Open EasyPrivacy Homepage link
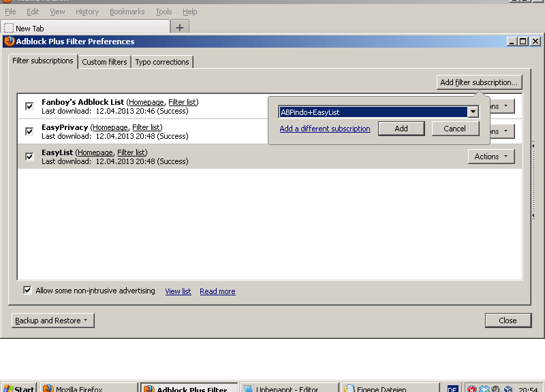This screenshot has height=392, width=545. (x=110, y=127)
